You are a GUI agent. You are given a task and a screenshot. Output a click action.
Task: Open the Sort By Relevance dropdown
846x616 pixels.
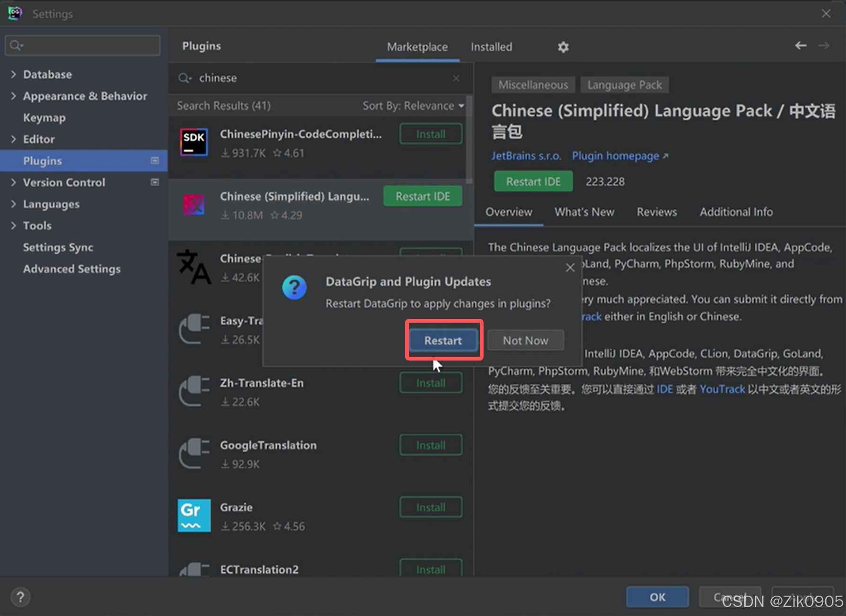pyautogui.click(x=413, y=106)
